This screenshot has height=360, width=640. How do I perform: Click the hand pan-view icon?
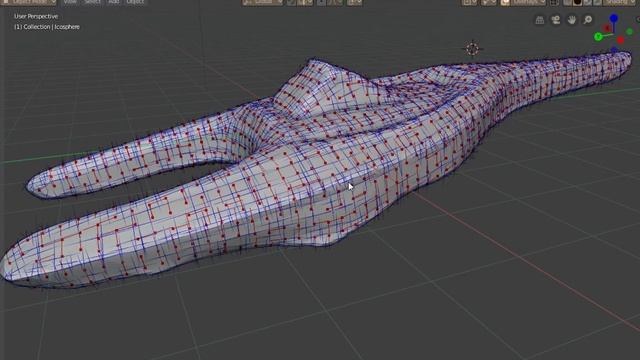pos(571,20)
